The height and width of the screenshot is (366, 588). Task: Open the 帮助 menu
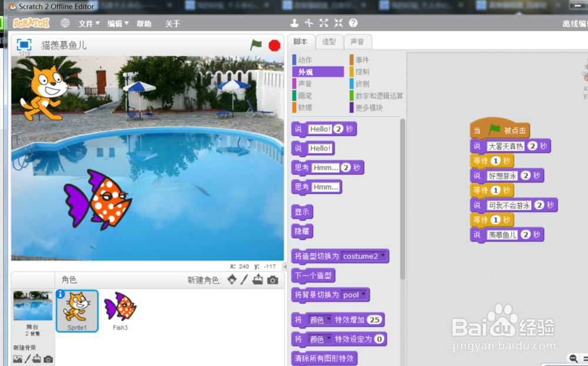tap(143, 24)
